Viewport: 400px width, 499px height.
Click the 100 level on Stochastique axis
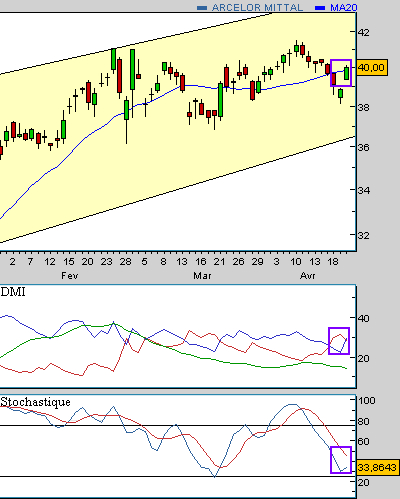tap(367, 400)
